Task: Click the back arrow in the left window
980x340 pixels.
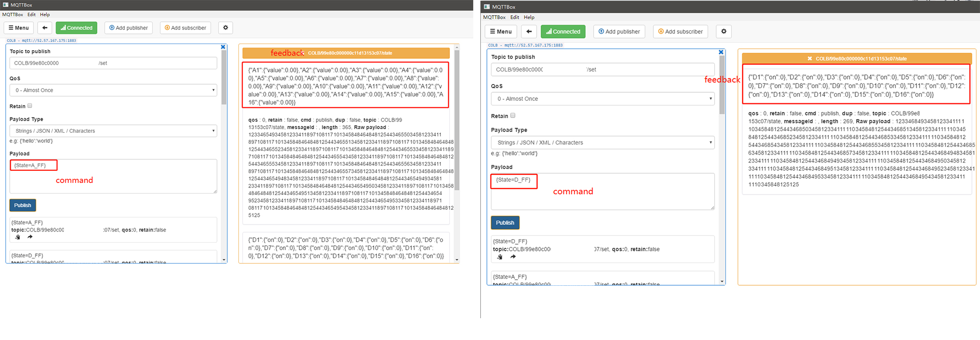Action: (x=45, y=28)
